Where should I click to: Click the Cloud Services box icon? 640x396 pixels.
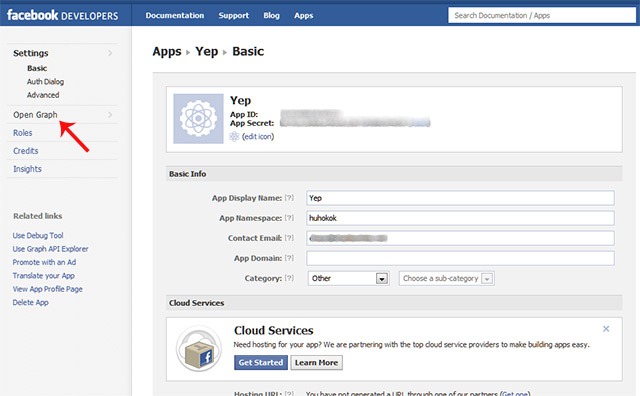pyautogui.click(x=199, y=349)
